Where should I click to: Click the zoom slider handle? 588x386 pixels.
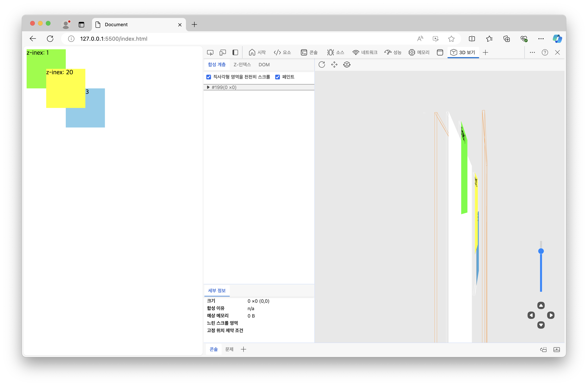(x=541, y=251)
